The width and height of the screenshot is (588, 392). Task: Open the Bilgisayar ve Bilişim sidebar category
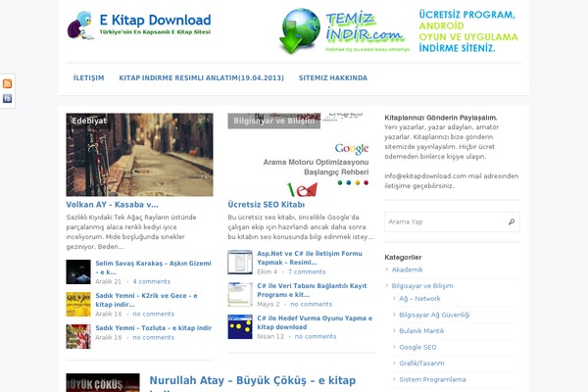(x=422, y=286)
